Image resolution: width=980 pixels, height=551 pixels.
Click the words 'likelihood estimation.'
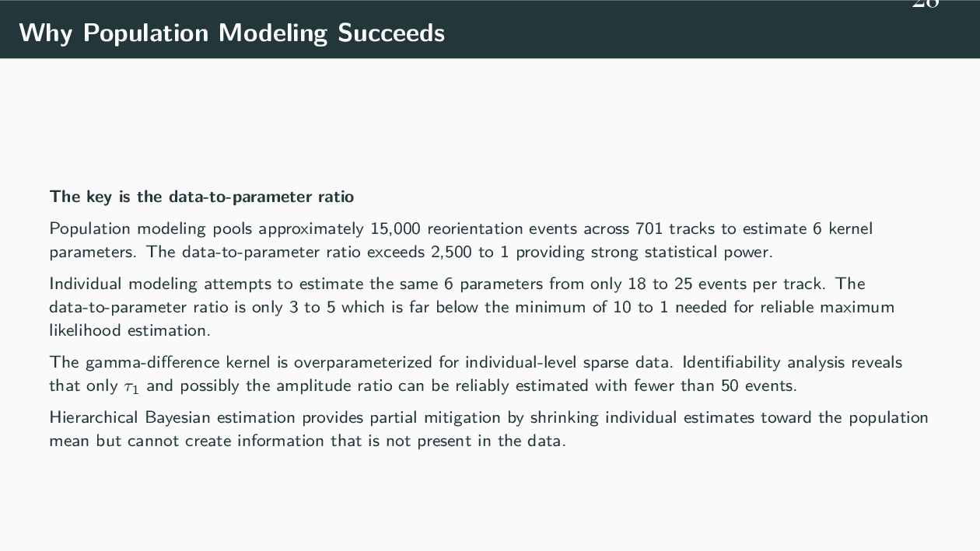130,330
